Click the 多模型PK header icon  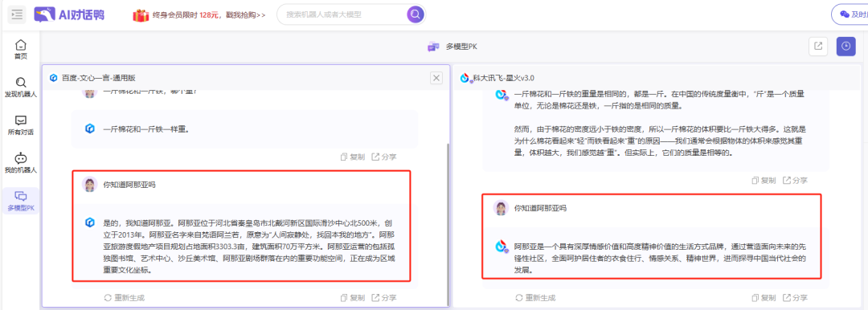(x=433, y=47)
